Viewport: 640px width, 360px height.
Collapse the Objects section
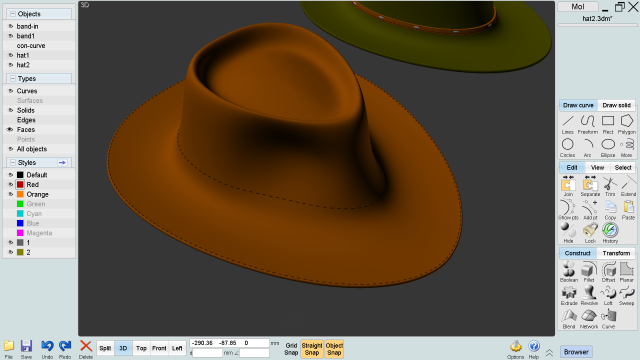13,14
